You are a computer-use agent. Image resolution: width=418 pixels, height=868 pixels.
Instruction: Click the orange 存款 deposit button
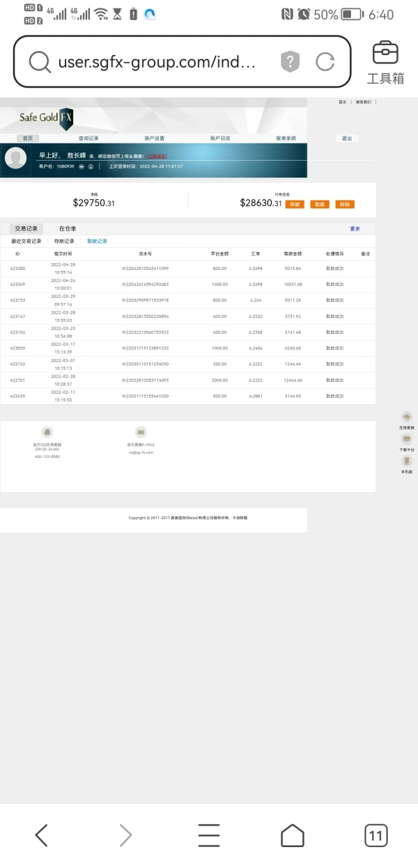click(x=295, y=204)
